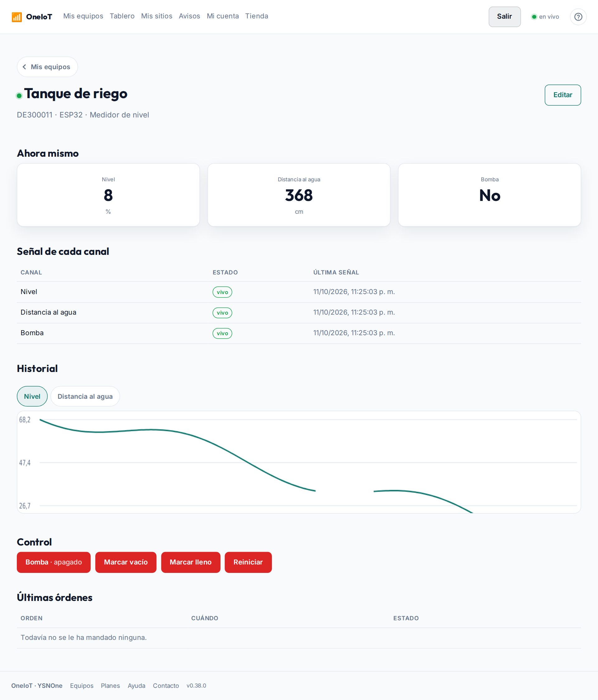Viewport: 598px width, 700px height.
Task: Click DE300011 · ESP32 · Medidor de nivel text
Action: (83, 115)
